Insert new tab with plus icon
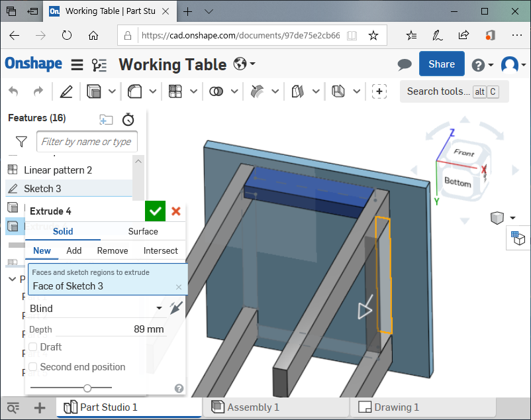Viewport: 531px width, 420px height. tap(40, 408)
